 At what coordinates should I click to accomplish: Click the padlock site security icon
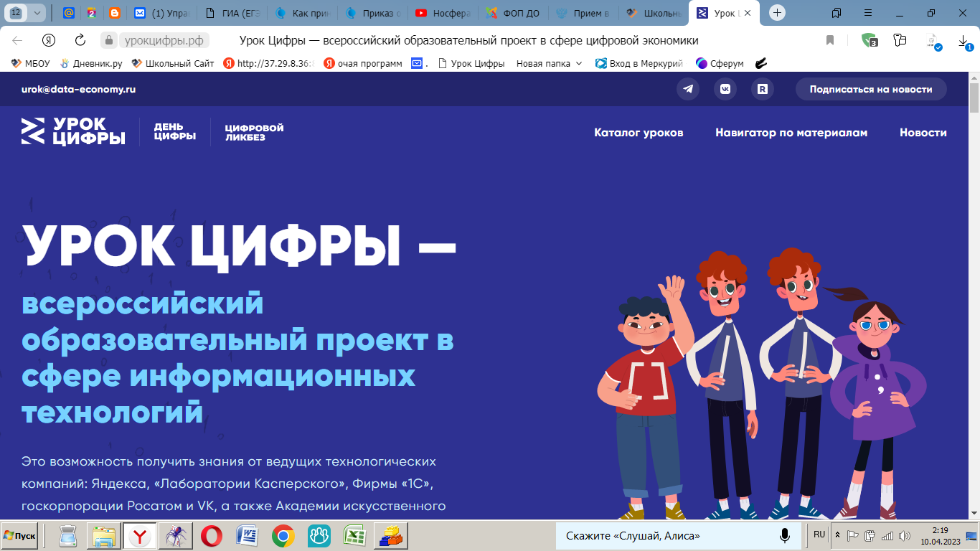point(109,40)
